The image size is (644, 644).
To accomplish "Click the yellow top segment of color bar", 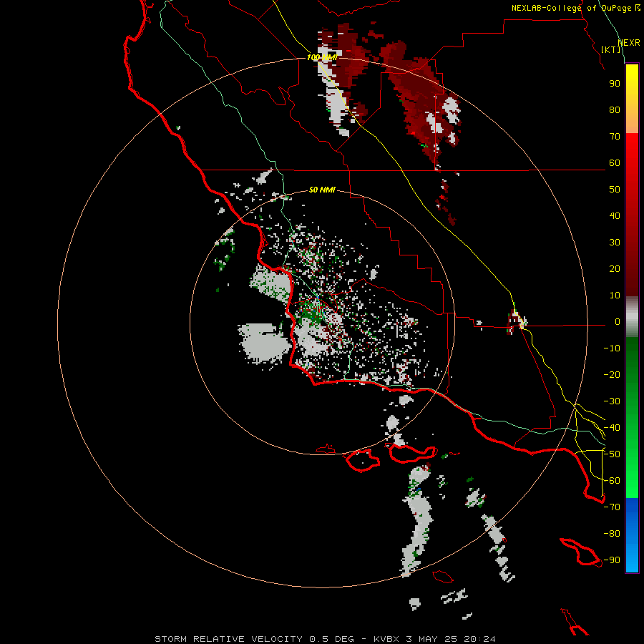I will coord(632,99).
